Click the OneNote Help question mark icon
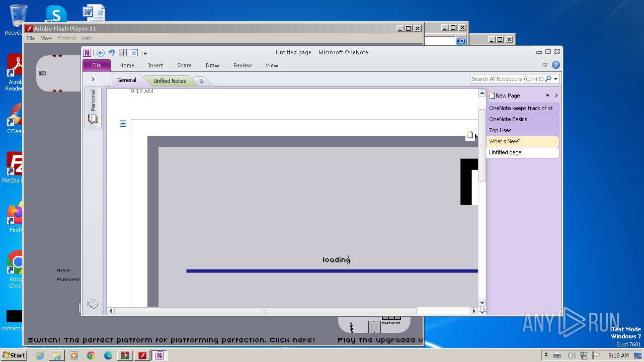Image resolution: width=644 pixels, height=362 pixels. click(x=555, y=65)
